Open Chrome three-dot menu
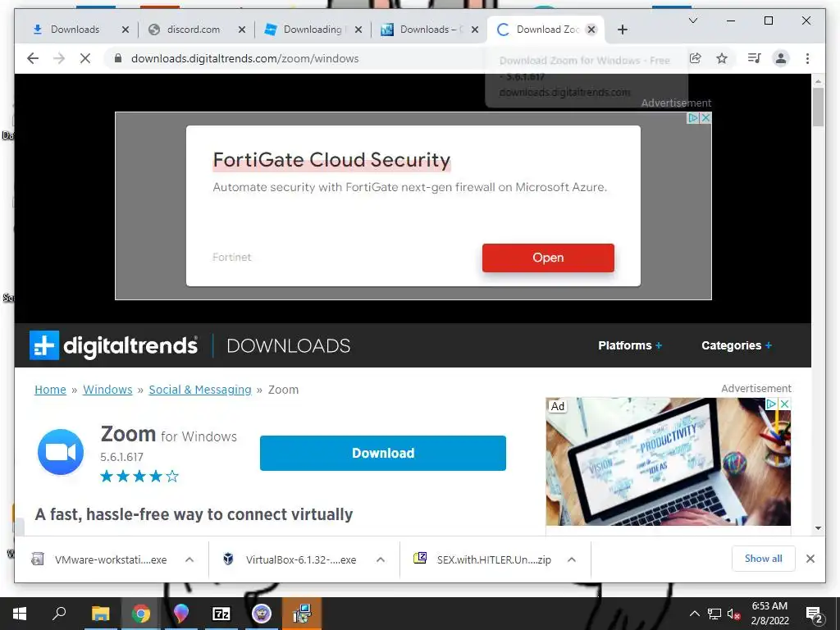Image resolution: width=840 pixels, height=630 pixels. (x=807, y=58)
